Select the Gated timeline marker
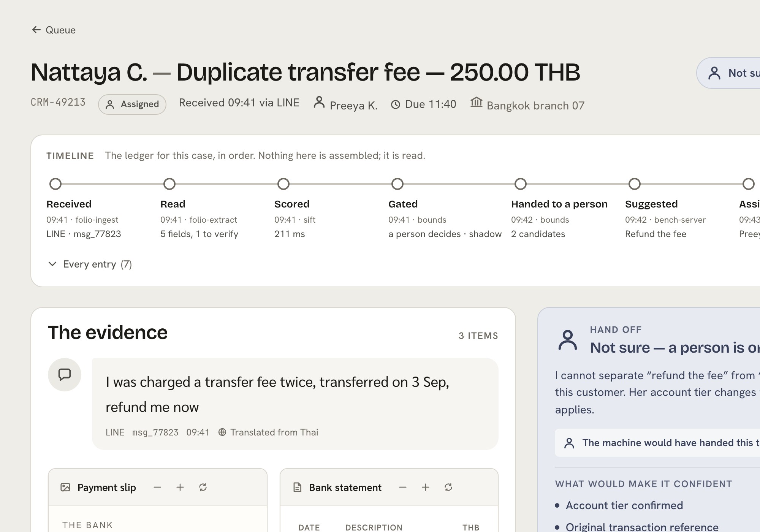Image resolution: width=760 pixels, height=532 pixels. [x=397, y=184]
